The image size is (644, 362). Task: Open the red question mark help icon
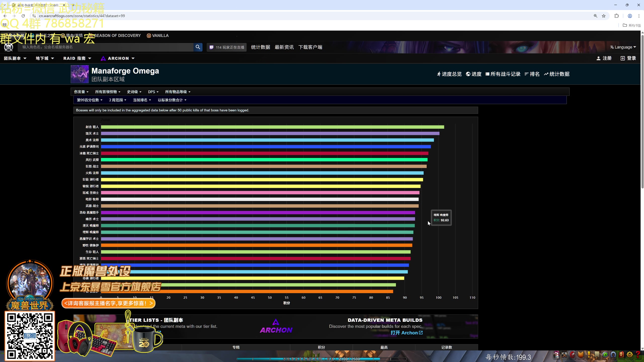point(638,355)
